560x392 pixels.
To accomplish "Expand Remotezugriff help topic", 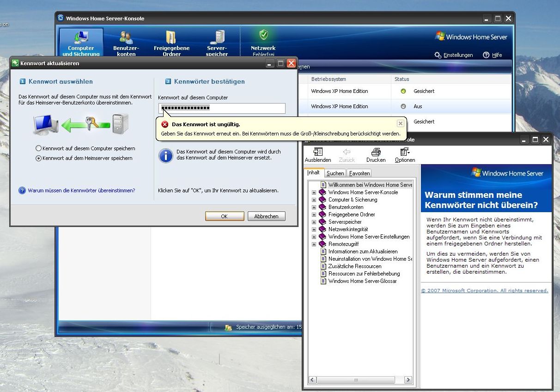I will click(x=314, y=244).
